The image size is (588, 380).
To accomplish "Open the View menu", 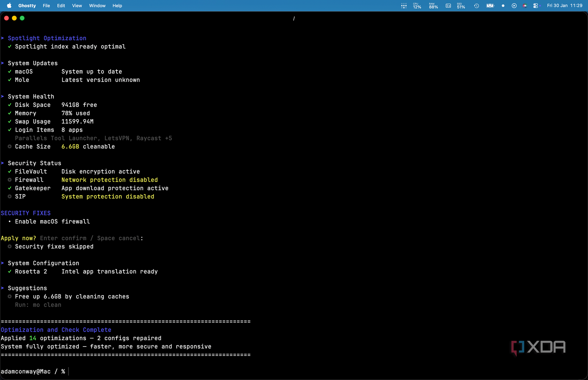I will click(x=77, y=6).
